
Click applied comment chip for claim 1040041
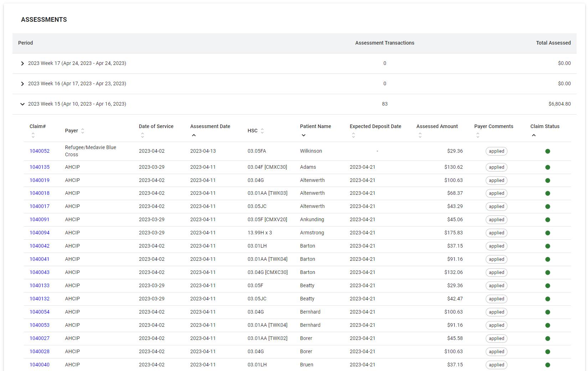(496, 259)
